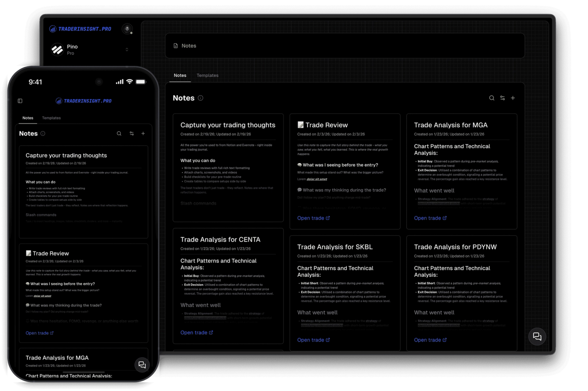Click 'What was I seeing before the entry?' on phone

[x=60, y=284]
